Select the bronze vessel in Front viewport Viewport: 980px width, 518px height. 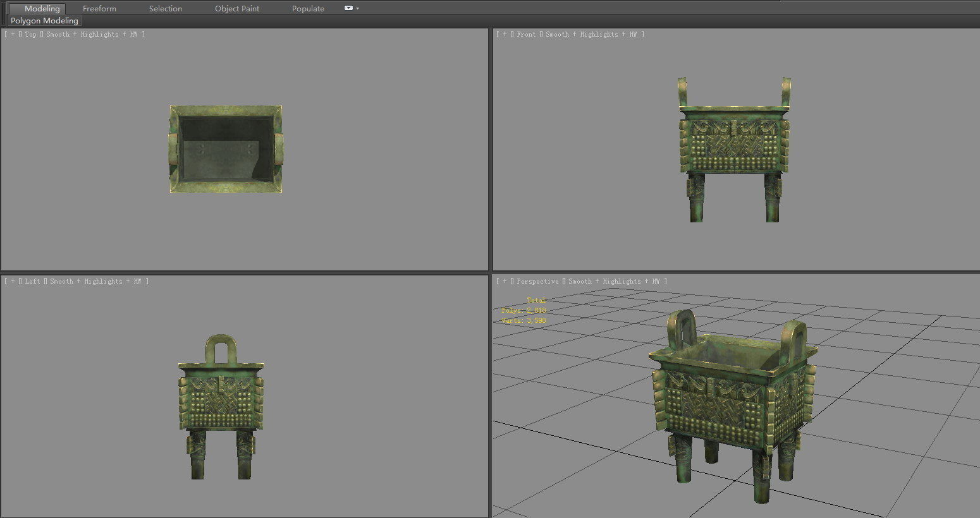pos(734,150)
